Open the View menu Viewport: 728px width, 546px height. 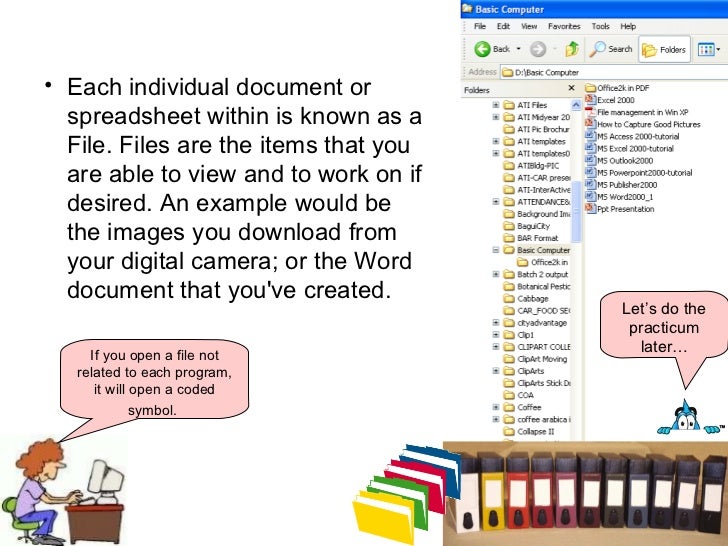tap(529, 26)
